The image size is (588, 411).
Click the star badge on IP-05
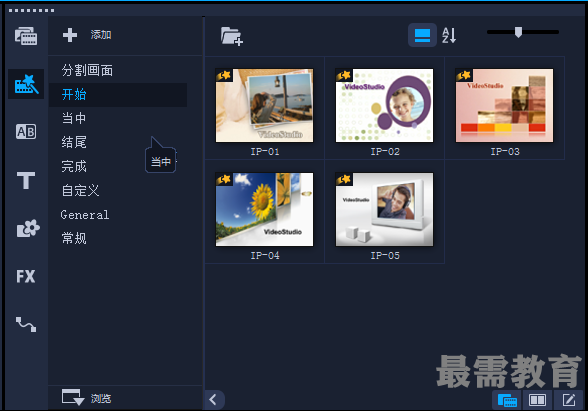click(x=344, y=179)
